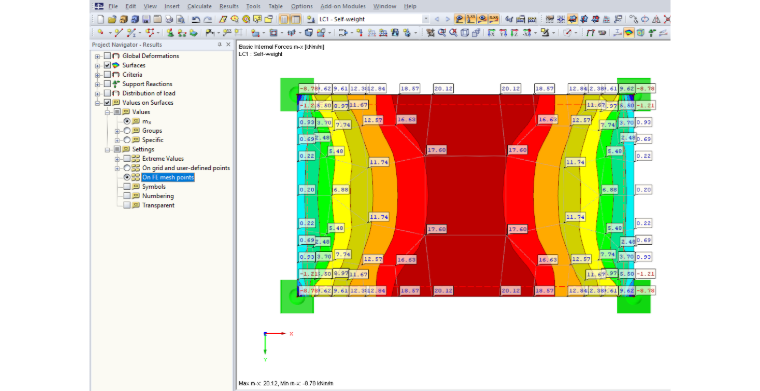The height and width of the screenshot is (391, 760).
Task: Click the new surface tool icon
Action: click(x=255, y=32)
